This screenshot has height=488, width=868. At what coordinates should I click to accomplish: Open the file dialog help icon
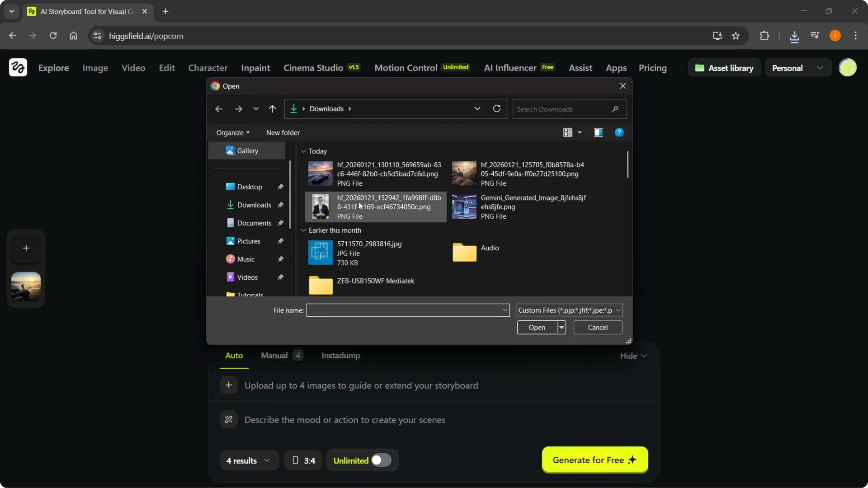click(619, 132)
